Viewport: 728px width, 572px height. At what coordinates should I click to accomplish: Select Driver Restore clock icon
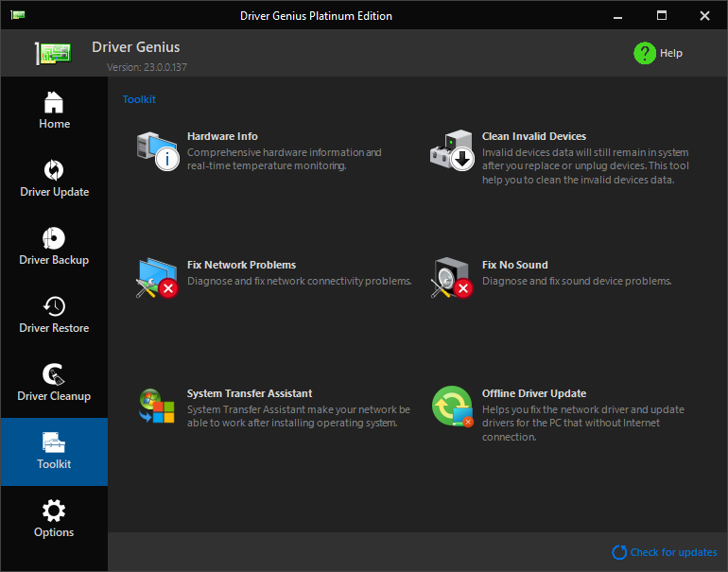click(x=54, y=306)
